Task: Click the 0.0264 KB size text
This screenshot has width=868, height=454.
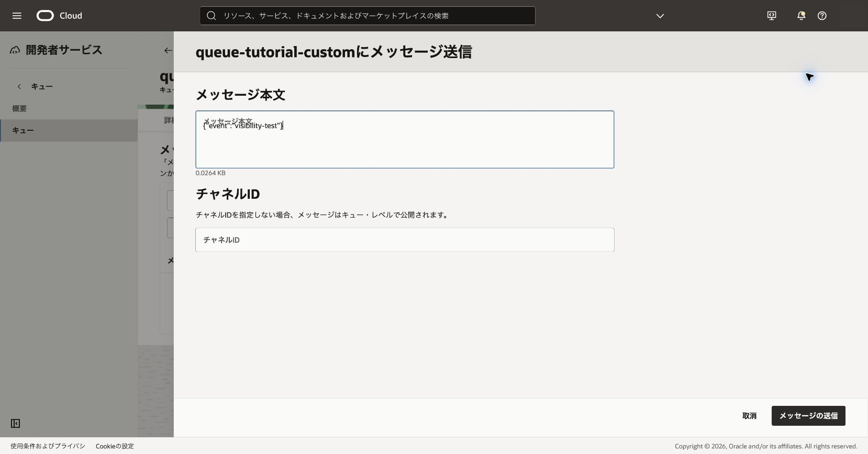Action: tap(210, 173)
